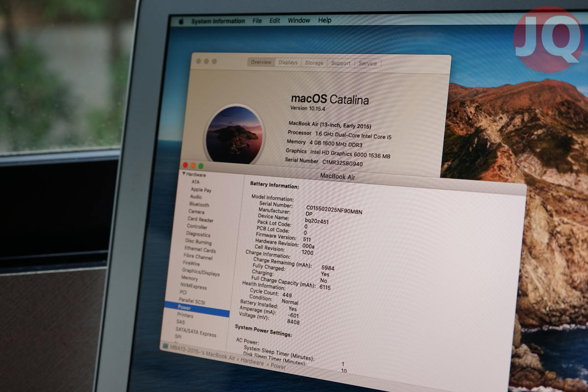Click the Cycle Count value 449
This screenshot has width=588, height=392.
tap(287, 295)
